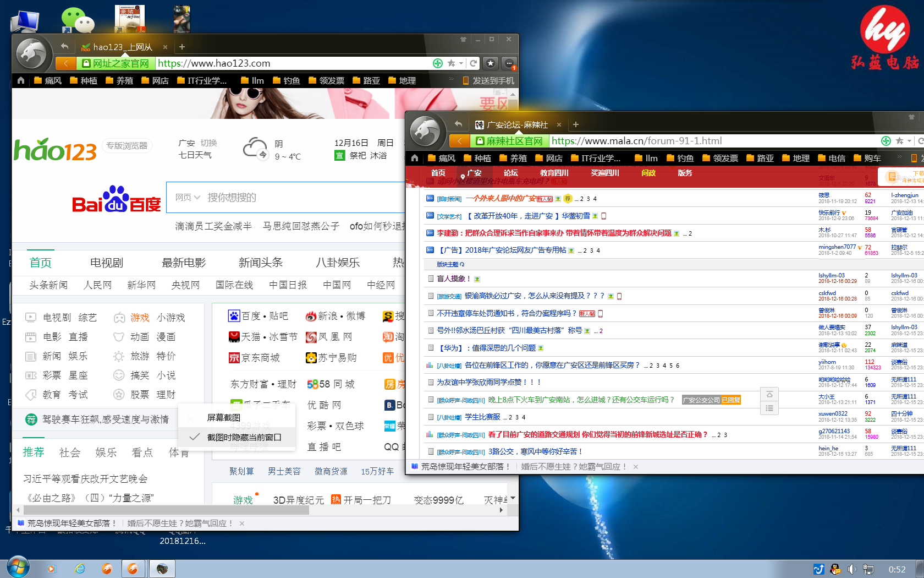Click the mala.cn address bar URL

click(636, 141)
